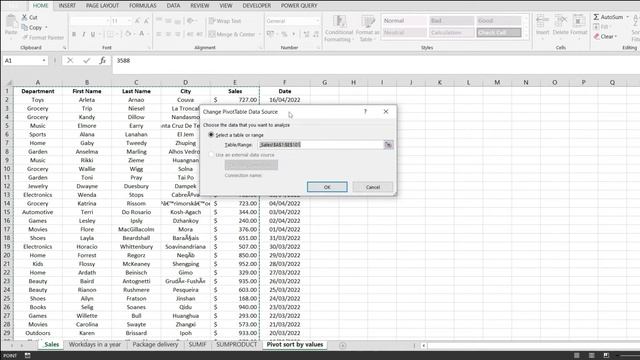Open Clipboard group dialog launcher
The image size is (640, 360).
[x=64, y=48]
